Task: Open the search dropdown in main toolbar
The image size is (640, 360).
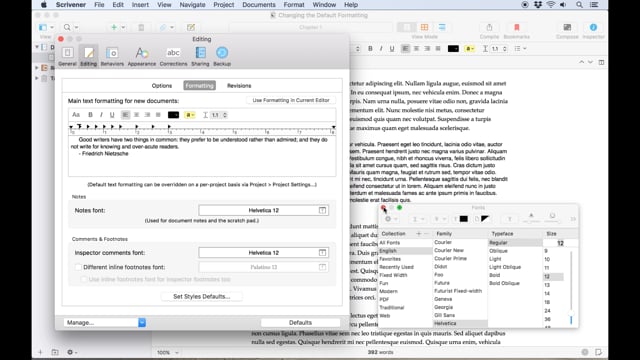Action: [71, 27]
